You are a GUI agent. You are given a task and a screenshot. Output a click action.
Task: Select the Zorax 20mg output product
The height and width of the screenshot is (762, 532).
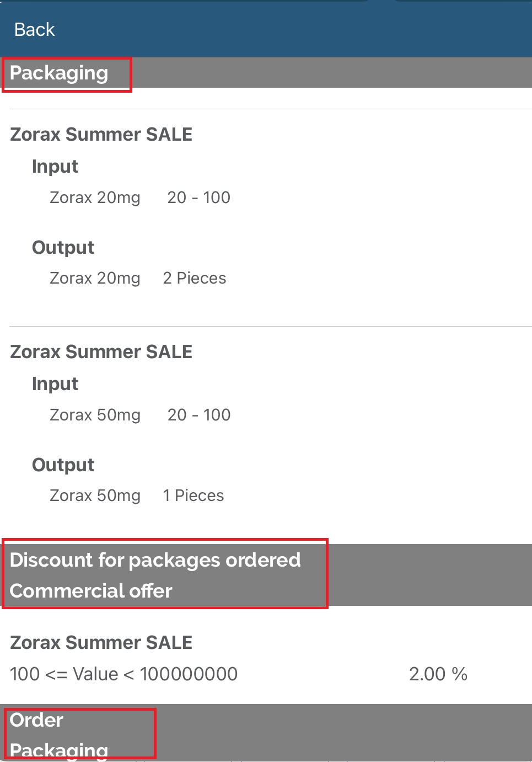[x=95, y=278]
